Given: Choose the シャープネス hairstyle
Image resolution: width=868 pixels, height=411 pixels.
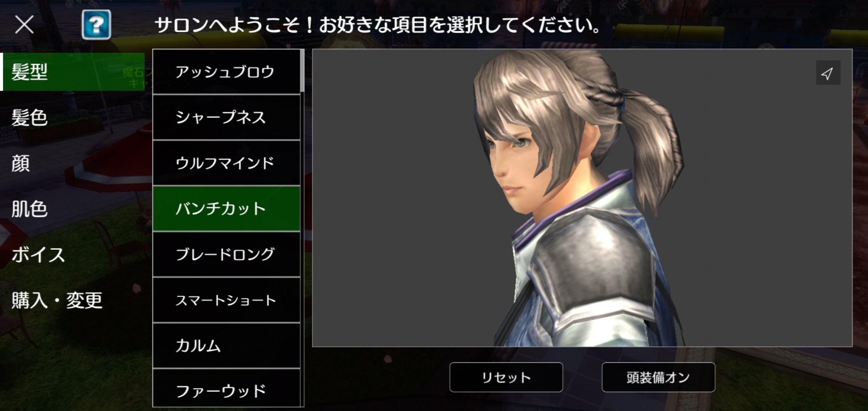Looking at the screenshot, I should pyautogui.click(x=226, y=117).
